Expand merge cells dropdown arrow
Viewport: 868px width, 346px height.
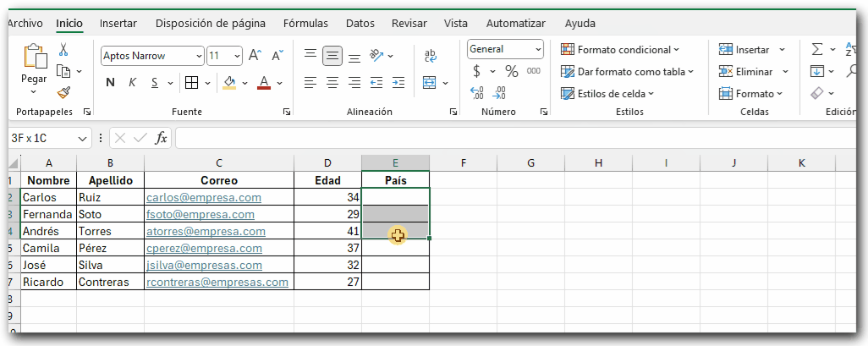coord(445,84)
